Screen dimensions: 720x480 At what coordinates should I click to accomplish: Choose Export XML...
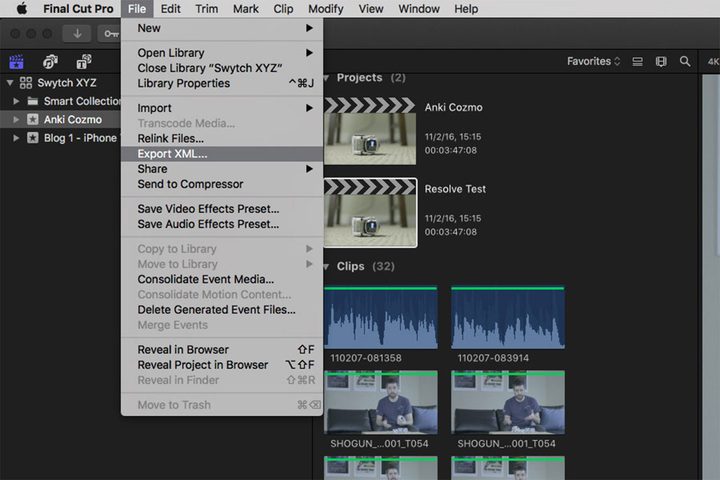222,154
